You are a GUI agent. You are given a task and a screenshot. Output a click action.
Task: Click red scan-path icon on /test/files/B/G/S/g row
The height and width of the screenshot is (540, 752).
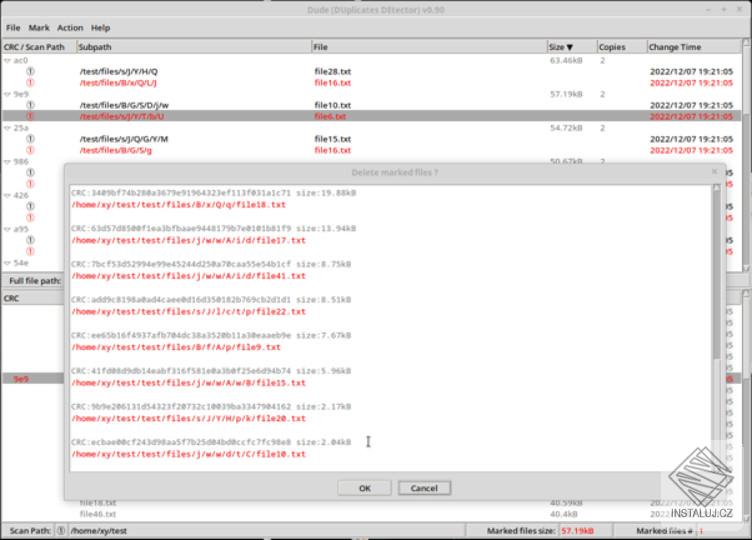[30, 150]
